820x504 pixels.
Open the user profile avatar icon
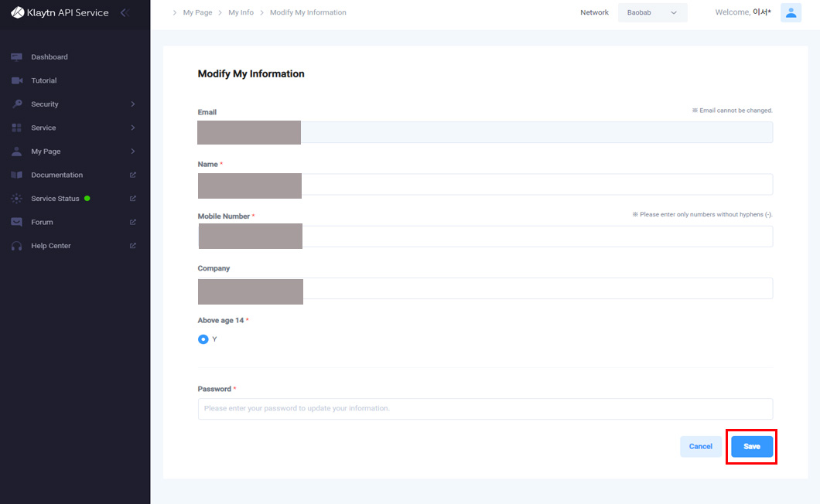click(x=791, y=12)
